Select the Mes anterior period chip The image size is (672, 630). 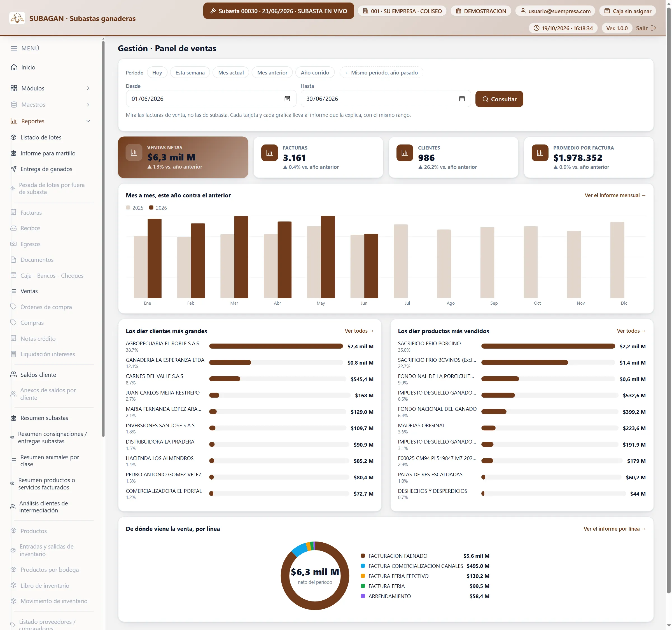tap(272, 72)
